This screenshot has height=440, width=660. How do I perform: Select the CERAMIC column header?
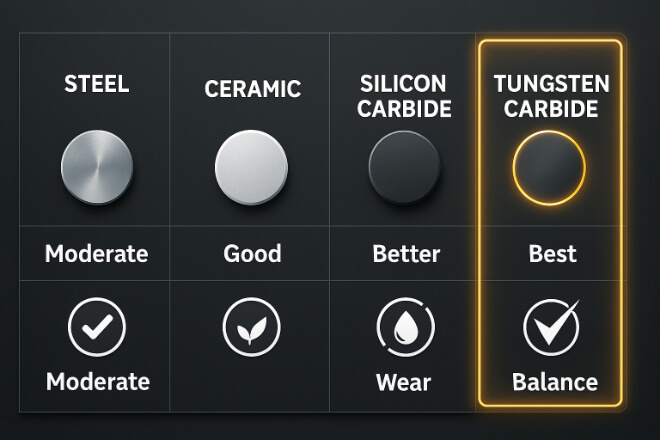click(x=253, y=89)
